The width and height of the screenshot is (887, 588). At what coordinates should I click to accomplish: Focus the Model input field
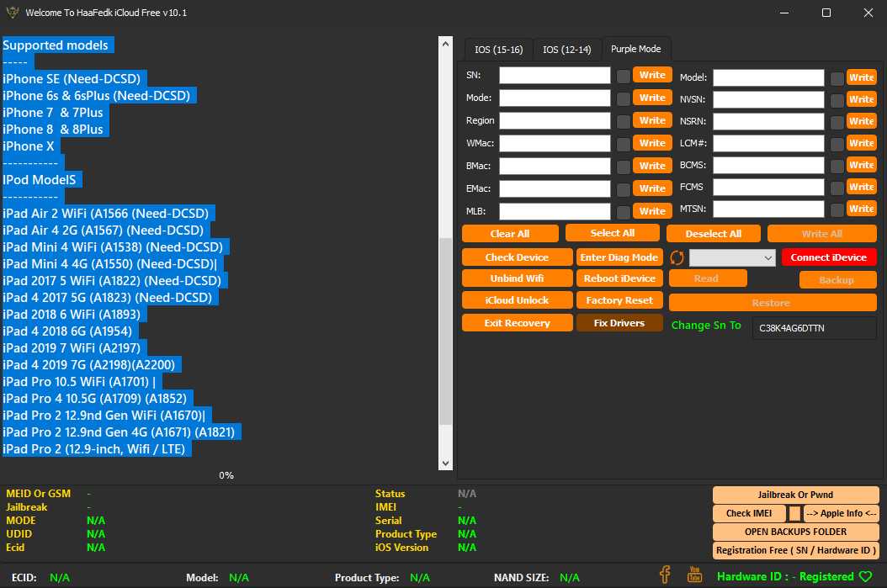768,77
